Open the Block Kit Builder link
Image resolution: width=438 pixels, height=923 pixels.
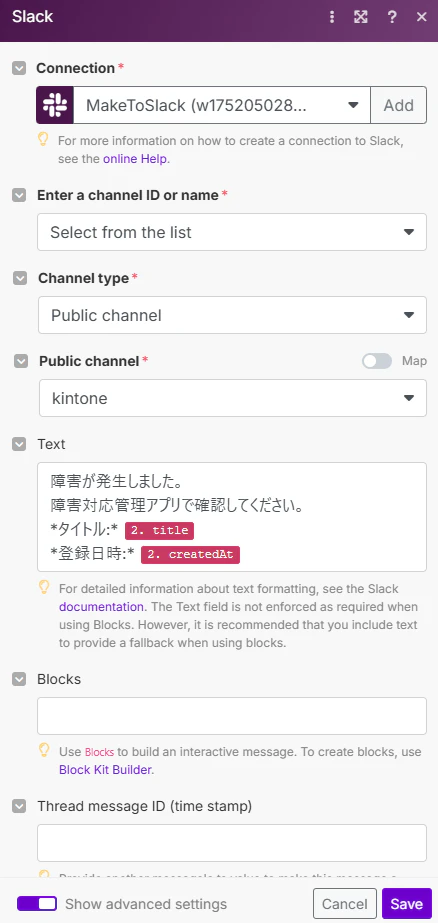tap(105, 769)
